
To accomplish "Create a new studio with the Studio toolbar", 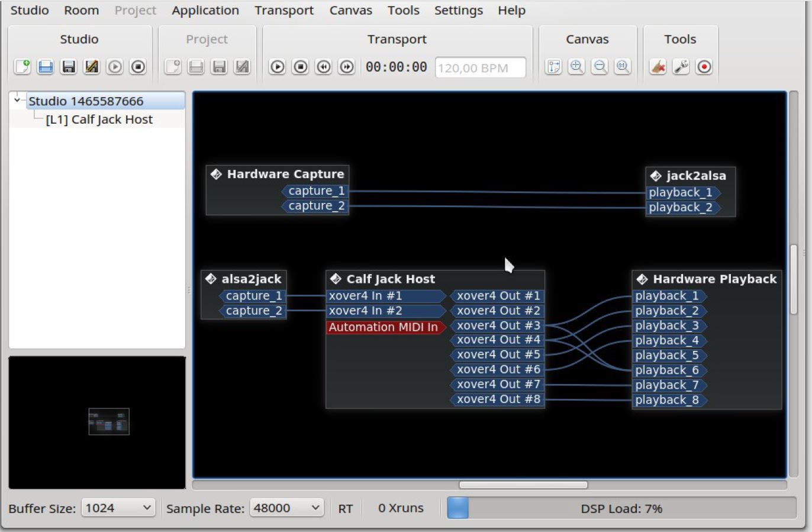I will [22, 67].
